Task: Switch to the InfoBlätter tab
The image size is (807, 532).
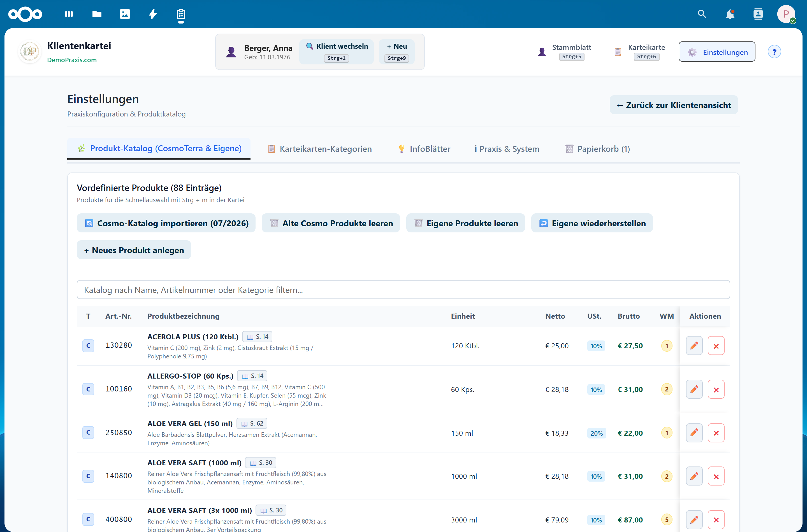Action: point(424,149)
